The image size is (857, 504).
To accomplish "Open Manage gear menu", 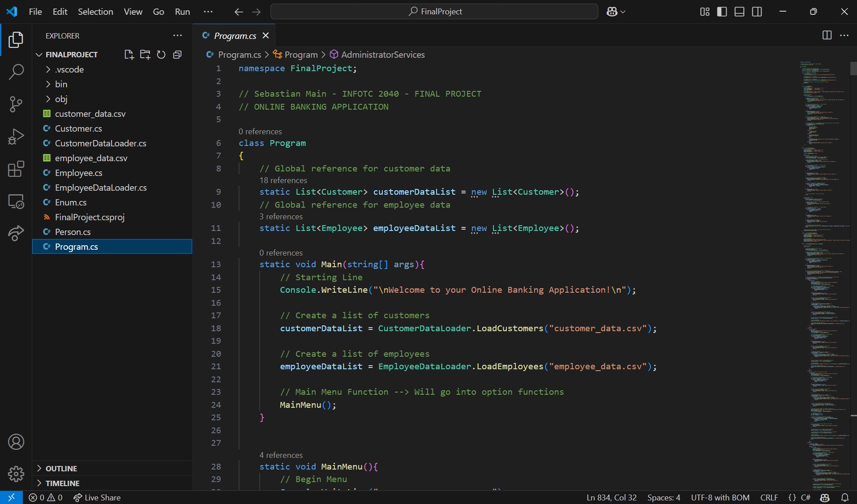I will (16, 474).
